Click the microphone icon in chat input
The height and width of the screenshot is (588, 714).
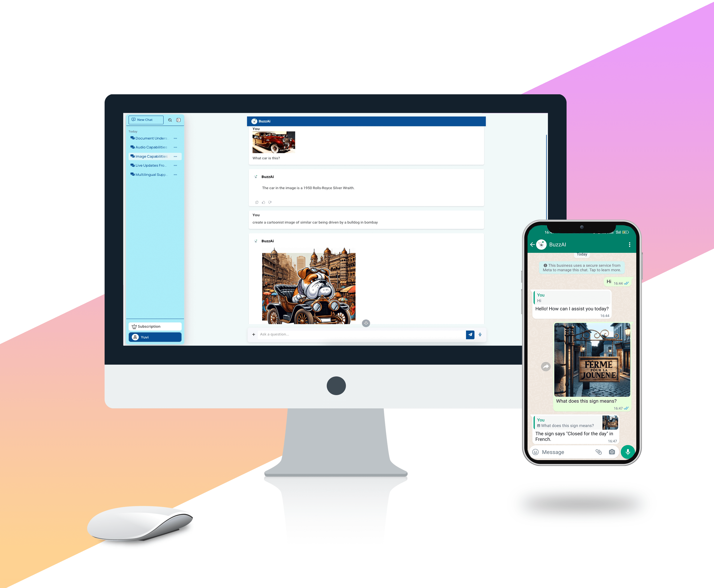480,334
